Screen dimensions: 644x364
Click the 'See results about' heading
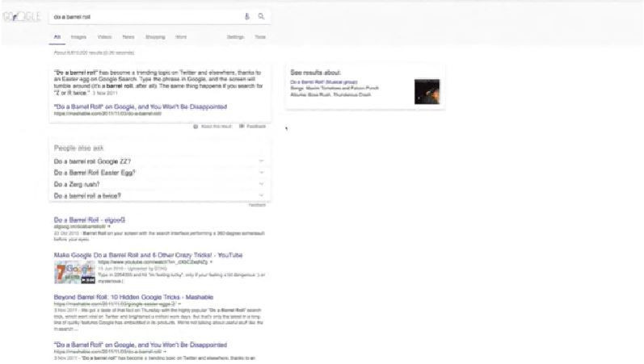(x=315, y=73)
